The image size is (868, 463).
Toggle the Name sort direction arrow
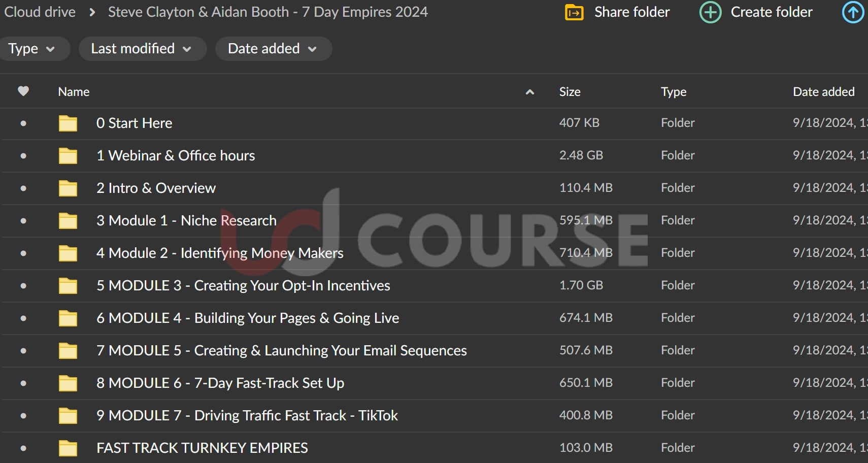[x=529, y=92]
